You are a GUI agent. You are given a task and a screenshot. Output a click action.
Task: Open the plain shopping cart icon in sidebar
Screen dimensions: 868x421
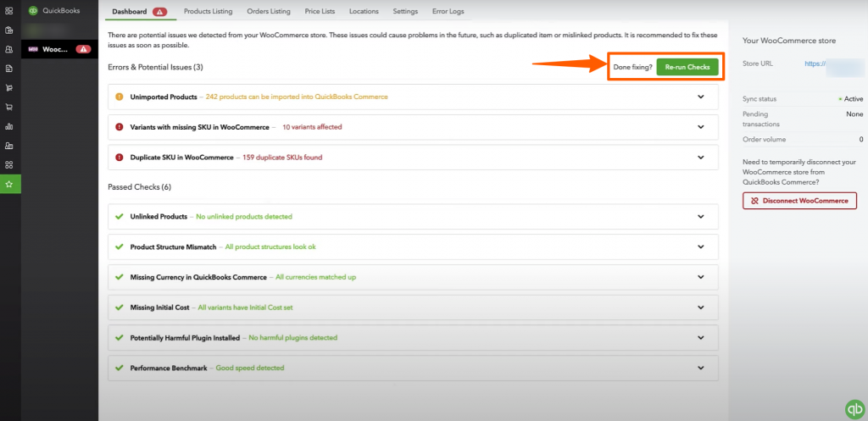point(8,108)
